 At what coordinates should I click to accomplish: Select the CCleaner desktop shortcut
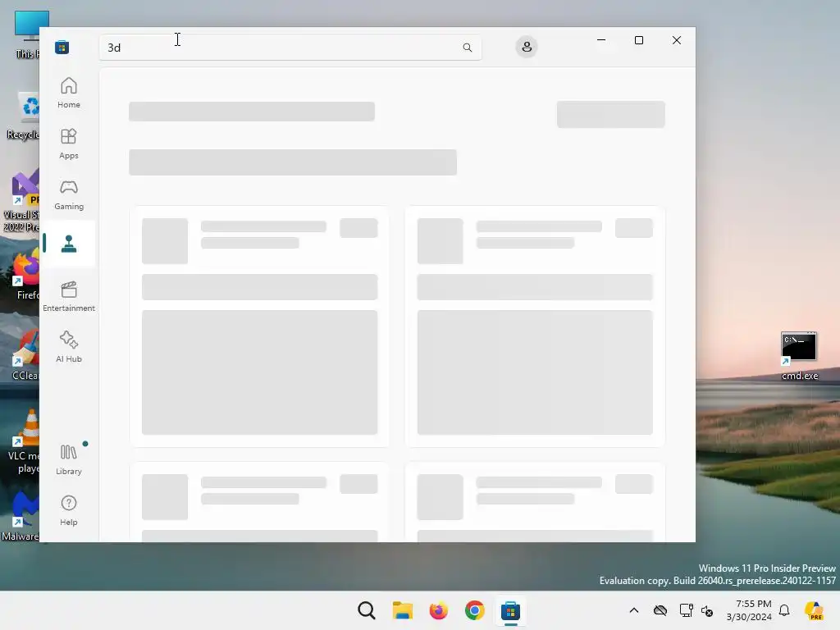click(x=25, y=355)
